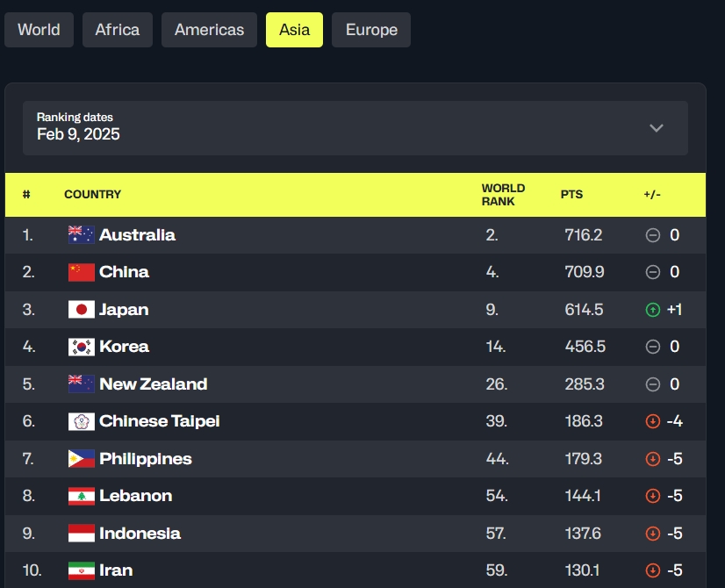Switch to the World tab
Screen dimensions: 725x588
39,30
